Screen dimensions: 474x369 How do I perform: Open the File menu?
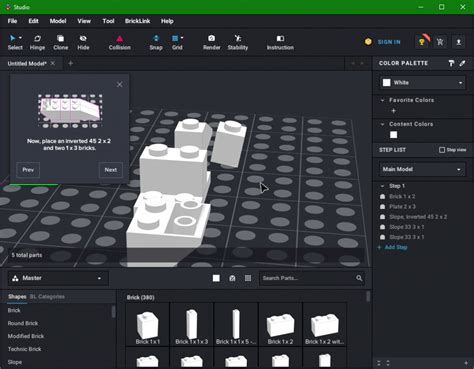point(12,21)
